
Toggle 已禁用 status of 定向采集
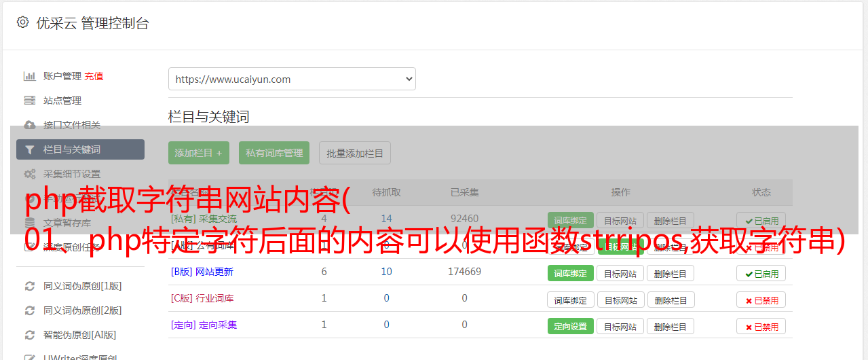tap(761, 327)
